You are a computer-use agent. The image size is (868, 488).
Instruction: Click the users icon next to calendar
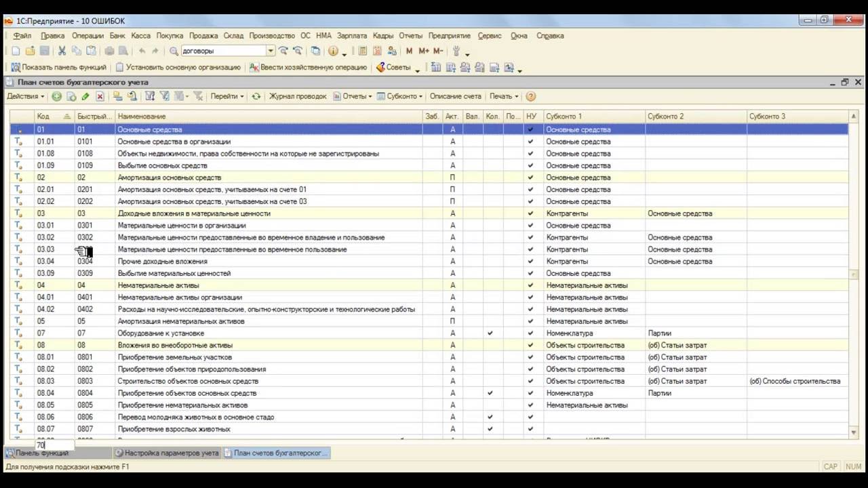tap(391, 51)
